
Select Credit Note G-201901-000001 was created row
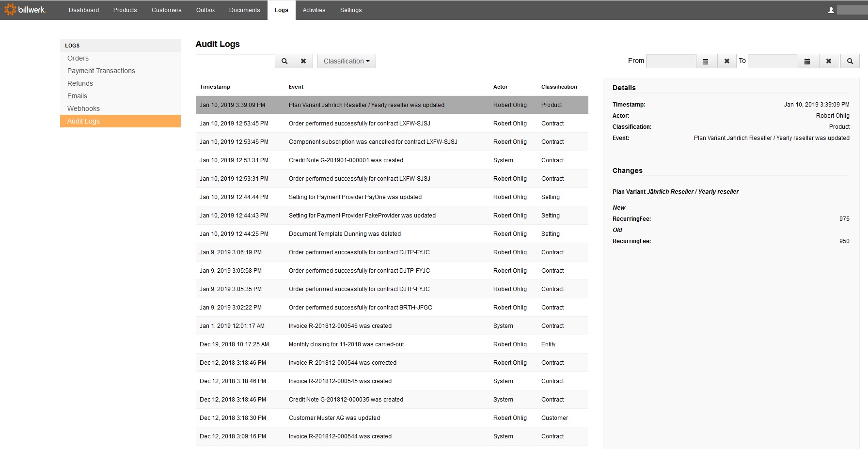392,160
